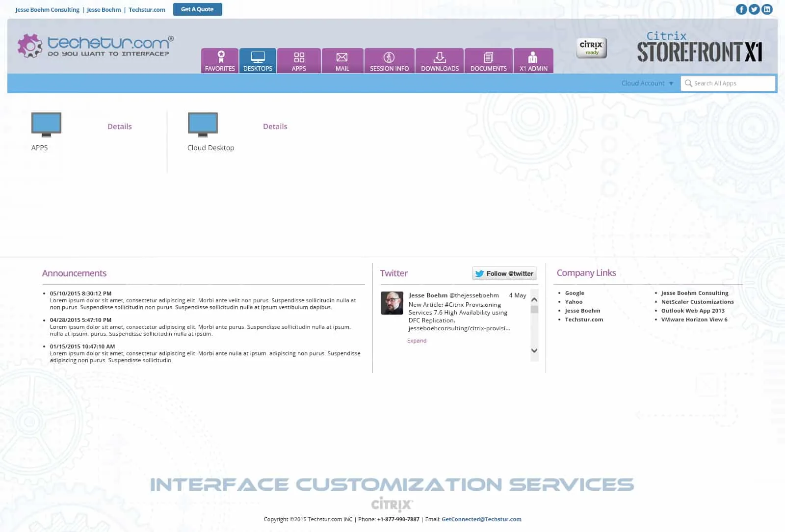The height and width of the screenshot is (532, 785).
Task: Go to the Mail tab
Action: tap(342, 61)
